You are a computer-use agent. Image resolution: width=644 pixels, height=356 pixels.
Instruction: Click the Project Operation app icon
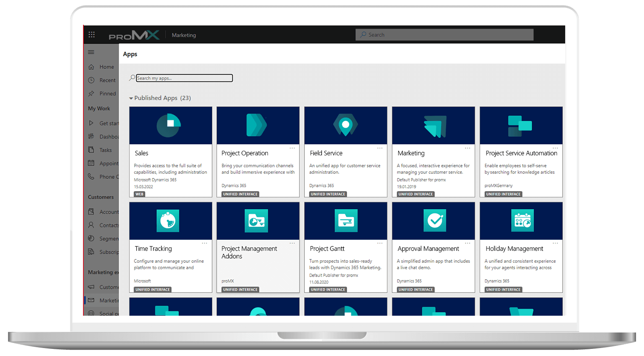pyautogui.click(x=256, y=125)
